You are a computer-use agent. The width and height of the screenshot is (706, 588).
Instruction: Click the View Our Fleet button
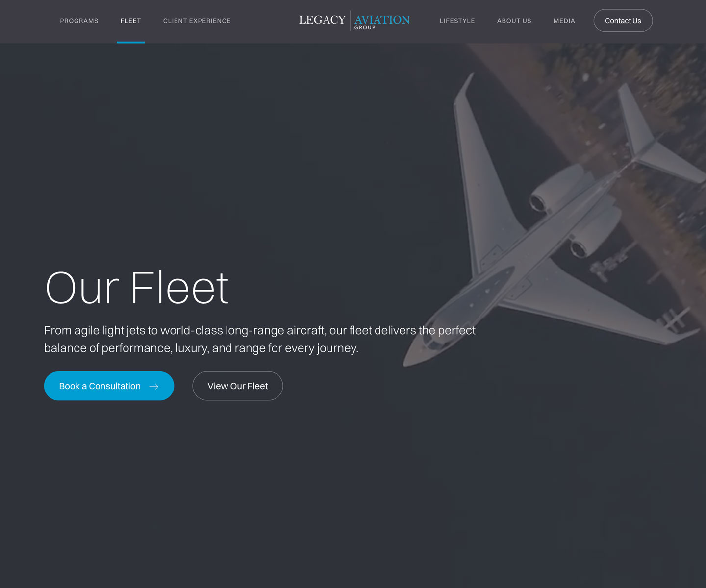point(237,386)
